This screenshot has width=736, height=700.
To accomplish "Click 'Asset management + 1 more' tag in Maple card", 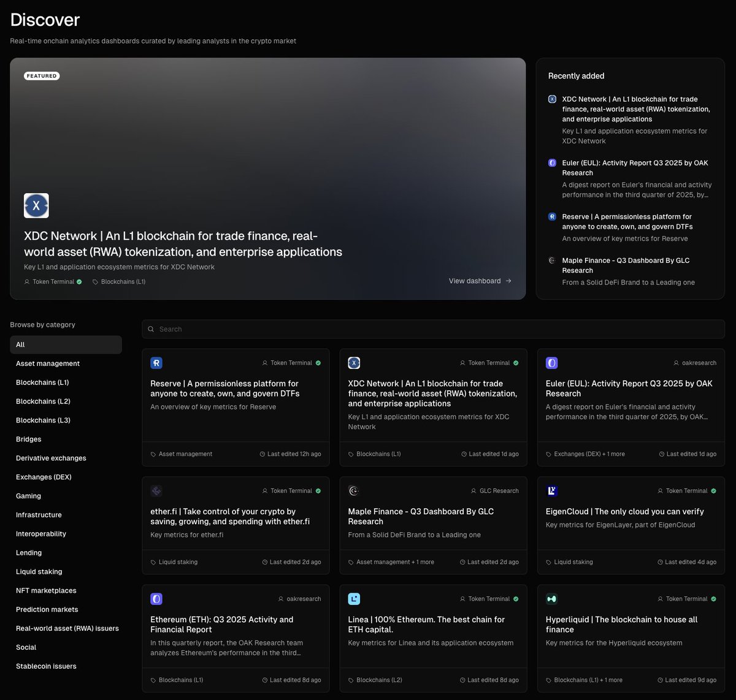I will click(x=391, y=562).
